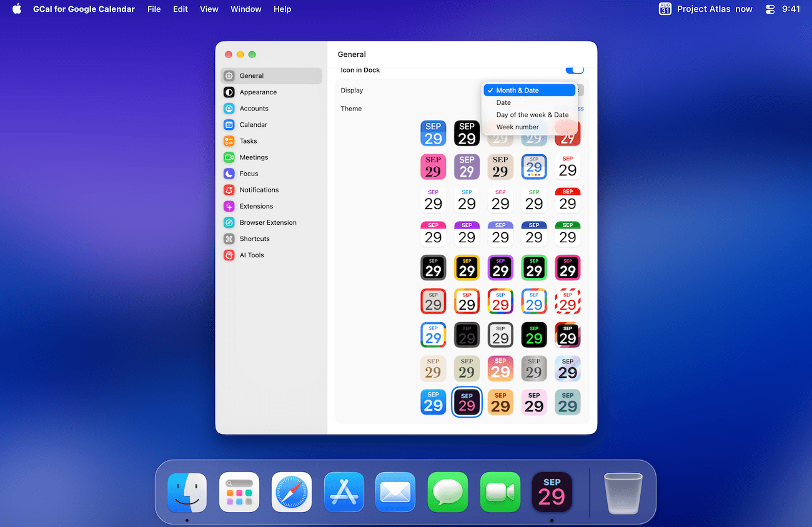Select the silver metallic icon theme
812x527 pixels.
tap(534, 368)
